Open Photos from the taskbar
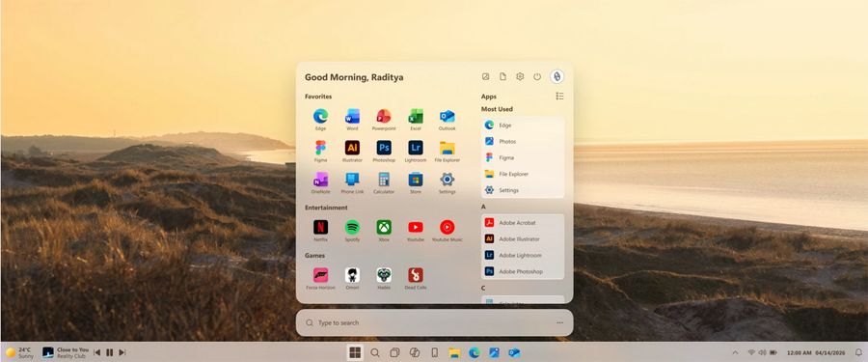This screenshot has height=362, width=868. [x=494, y=352]
